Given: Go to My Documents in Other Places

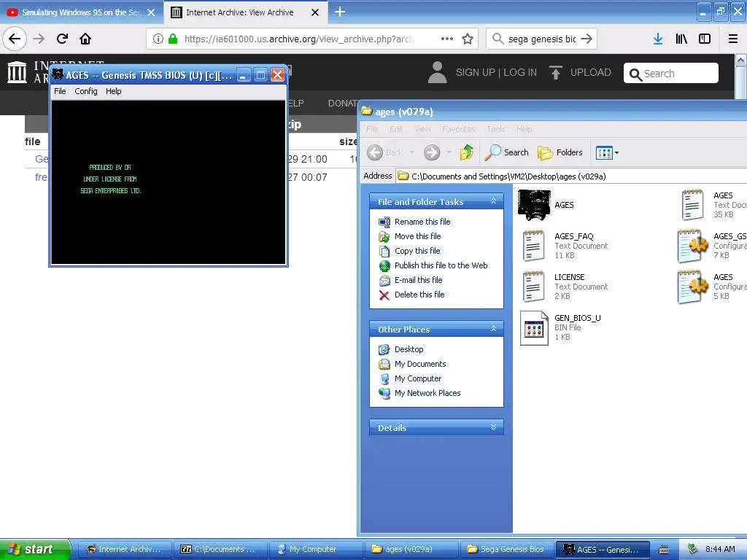Looking at the screenshot, I should click(419, 365).
